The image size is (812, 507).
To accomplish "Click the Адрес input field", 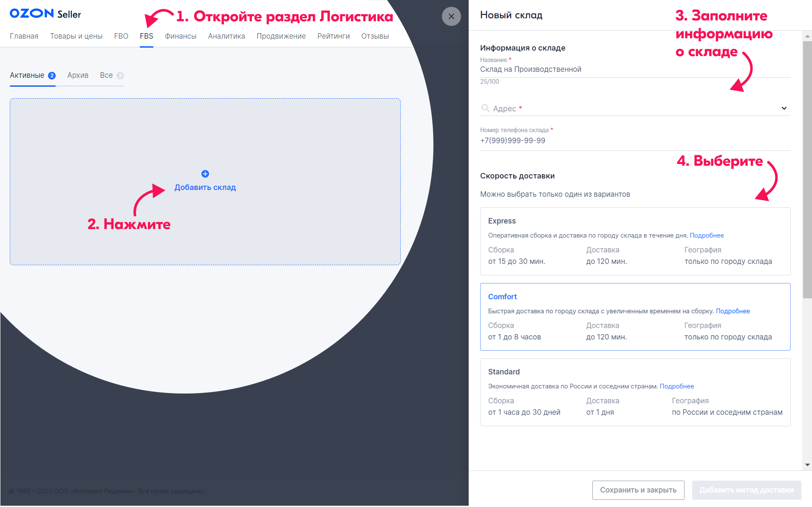I will [635, 108].
